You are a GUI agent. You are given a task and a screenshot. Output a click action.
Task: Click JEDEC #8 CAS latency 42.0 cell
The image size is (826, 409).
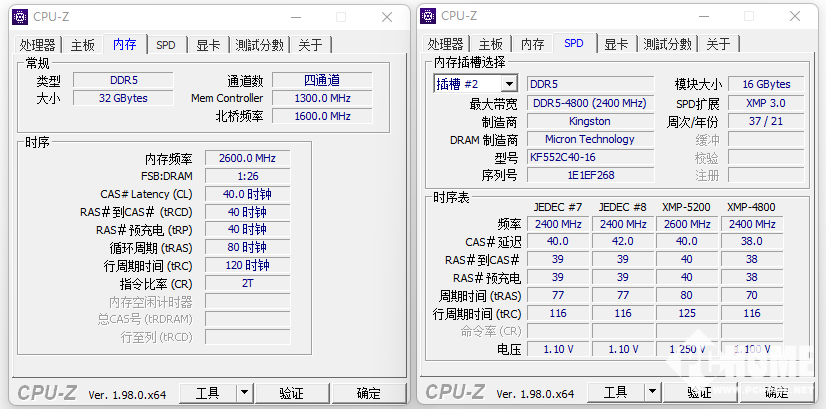tap(623, 241)
